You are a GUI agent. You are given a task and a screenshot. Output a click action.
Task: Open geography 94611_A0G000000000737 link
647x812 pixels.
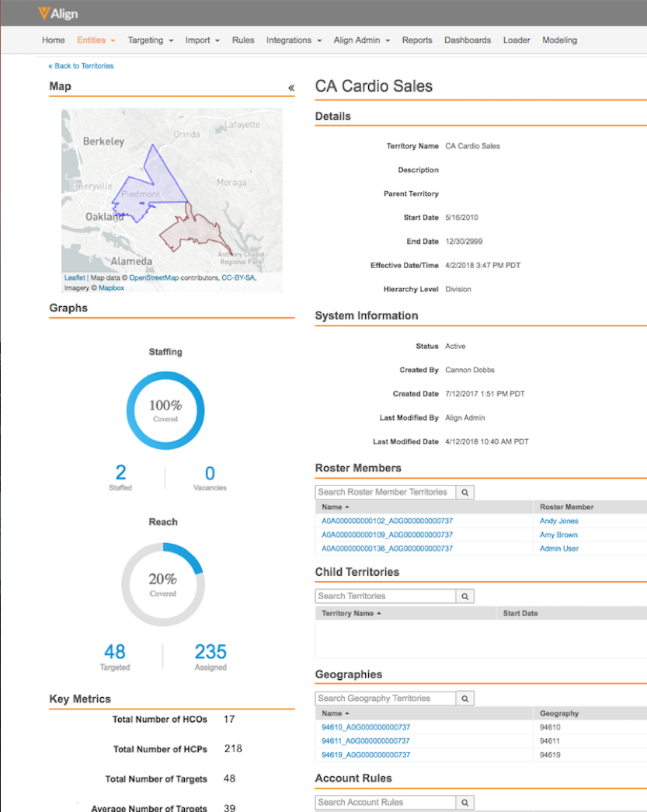click(365, 741)
